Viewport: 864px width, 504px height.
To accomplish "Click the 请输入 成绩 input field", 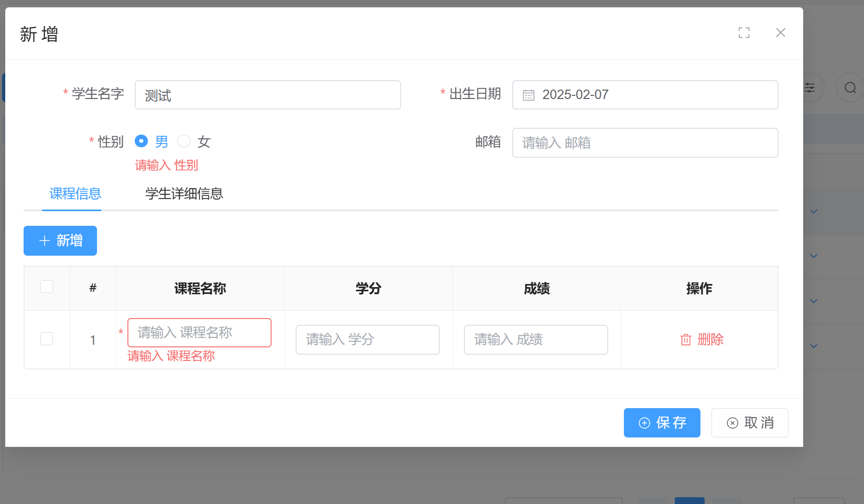I will coord(535,340).
